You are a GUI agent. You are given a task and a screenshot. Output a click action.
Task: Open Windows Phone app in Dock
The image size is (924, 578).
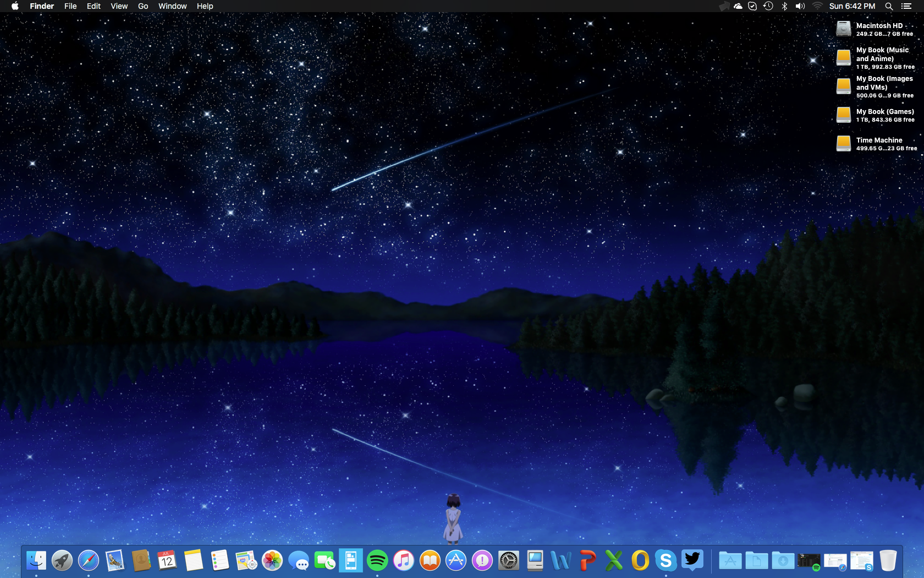coord(351,560)
